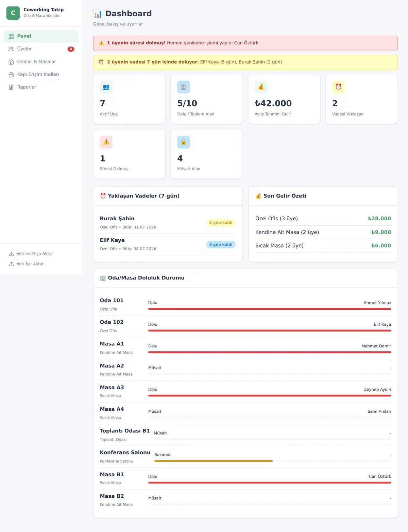This screenshot has width=408, height=532.
Task: Select the Burak Şahin name in upcoming dues
Action: (x=117, y=219)
